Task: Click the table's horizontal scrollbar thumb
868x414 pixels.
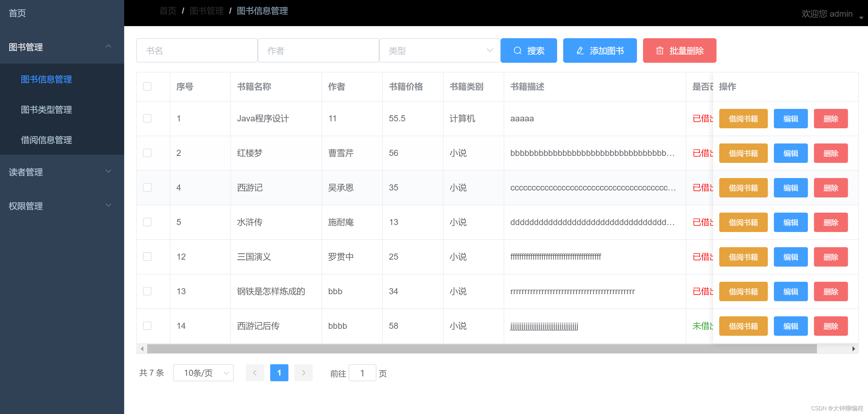Action: [x=482, y=349]
